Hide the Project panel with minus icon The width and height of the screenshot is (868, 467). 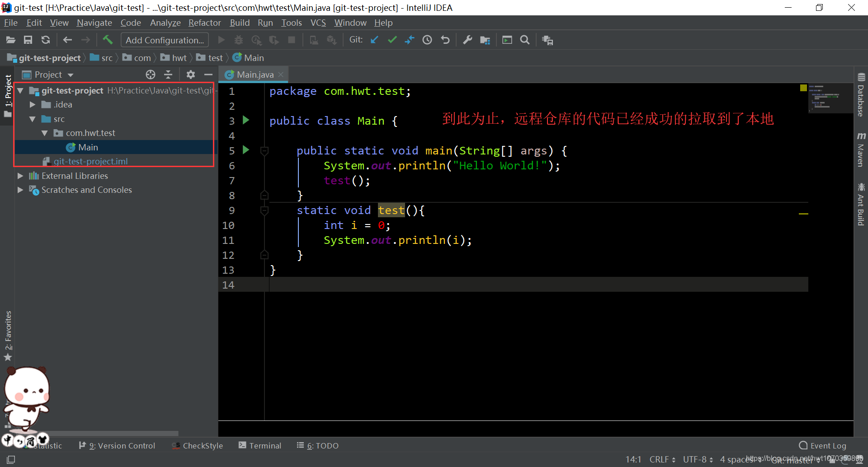tap(208, 75)
